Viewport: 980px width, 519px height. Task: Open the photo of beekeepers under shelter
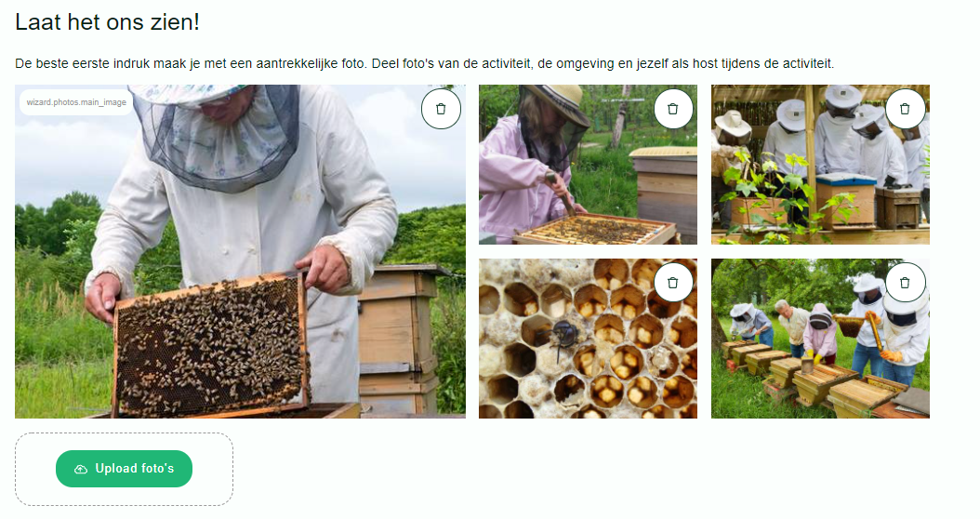[820, 165]
